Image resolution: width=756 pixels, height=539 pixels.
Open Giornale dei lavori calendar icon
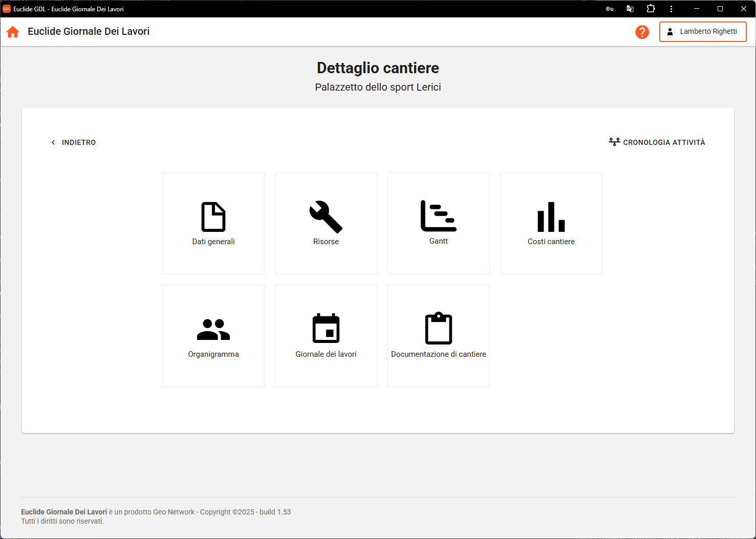326,329
